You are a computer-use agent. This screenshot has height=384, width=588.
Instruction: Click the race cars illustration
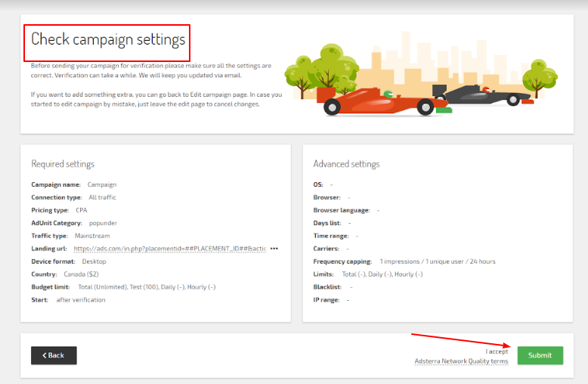(421, 74)
